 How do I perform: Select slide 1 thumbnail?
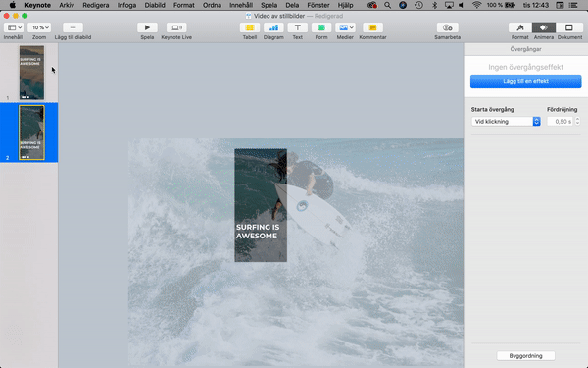31,73
